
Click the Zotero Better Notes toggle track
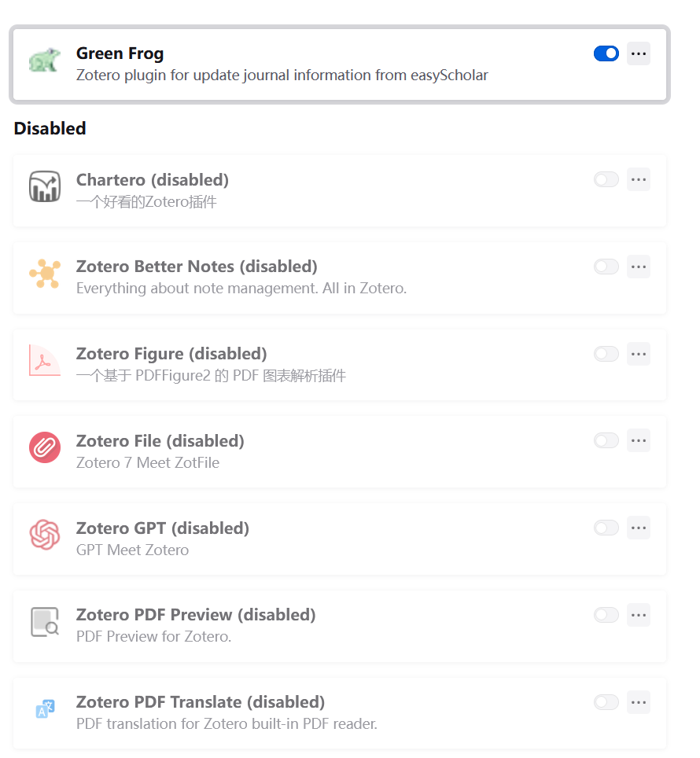(x=606, y=267)
